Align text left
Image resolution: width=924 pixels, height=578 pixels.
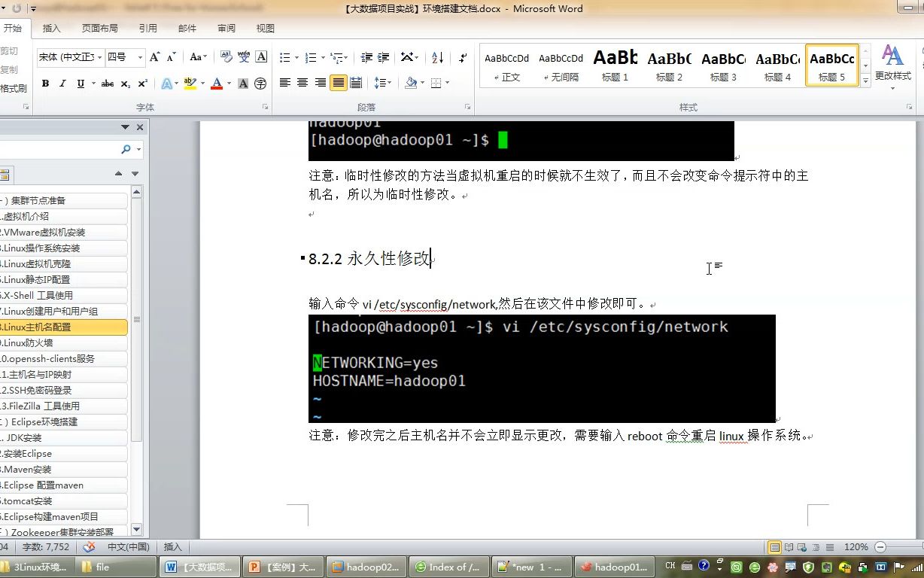click(285, 83)
